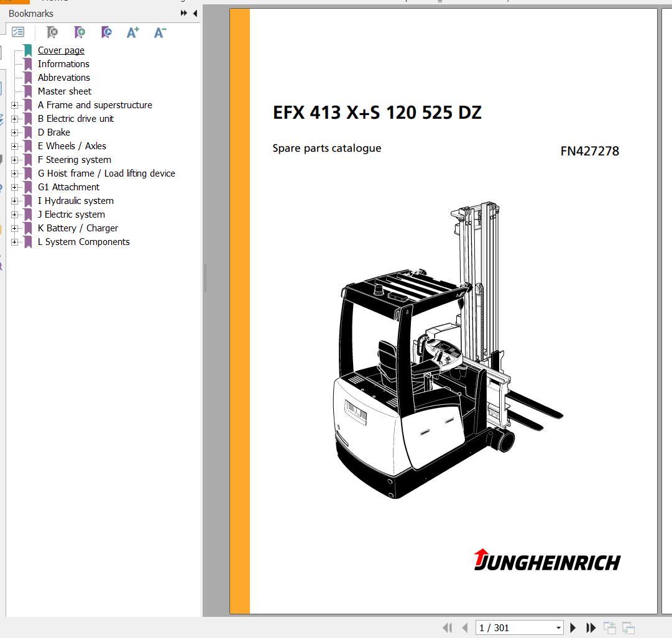Click the Cover page teal bookmark icon
This screenshot has width=672, height=638.
[x=29, y=50]
